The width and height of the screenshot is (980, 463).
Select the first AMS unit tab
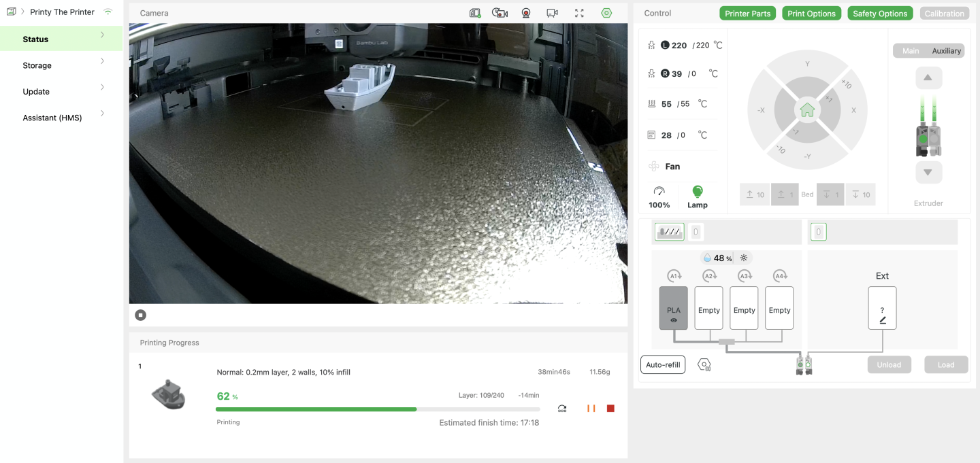click(669, 232)
